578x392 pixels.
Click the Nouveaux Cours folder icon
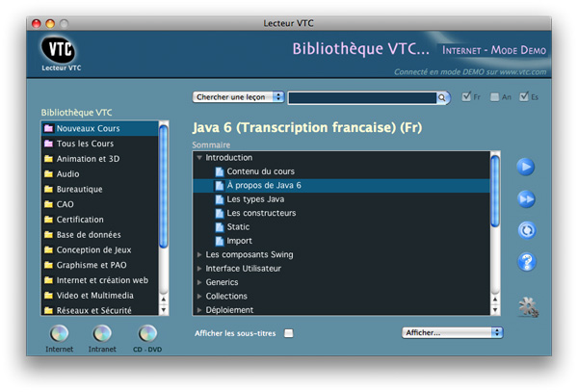click(48, 128)
